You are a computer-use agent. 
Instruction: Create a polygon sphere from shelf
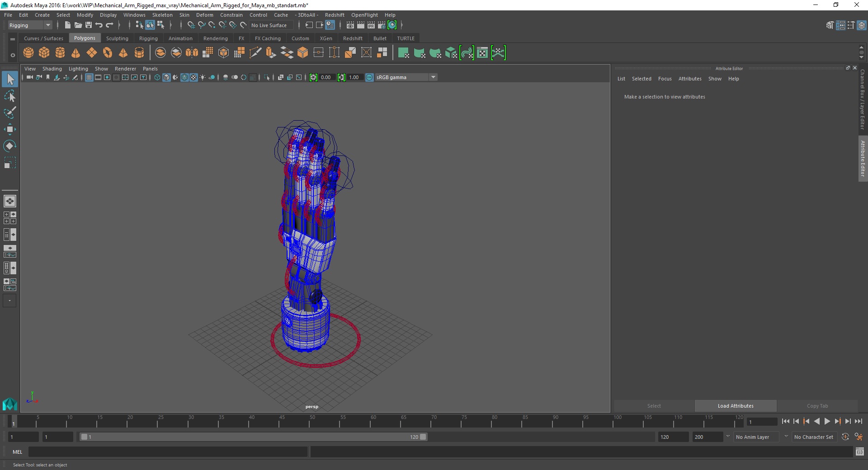click(x=28, y=53)
